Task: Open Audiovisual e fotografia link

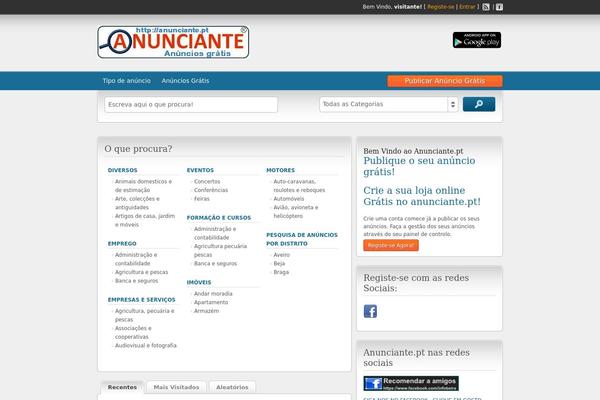Action: point(146,346)
